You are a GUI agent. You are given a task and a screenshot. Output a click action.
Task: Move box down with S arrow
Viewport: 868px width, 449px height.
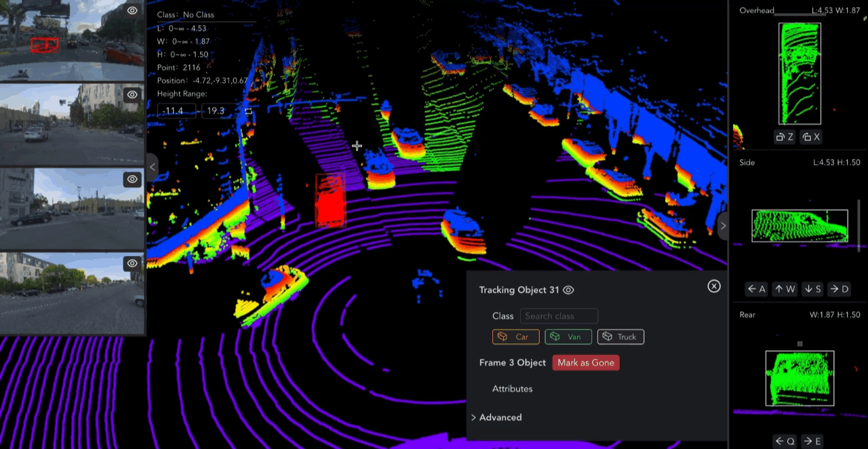click(x=813, y=289)
